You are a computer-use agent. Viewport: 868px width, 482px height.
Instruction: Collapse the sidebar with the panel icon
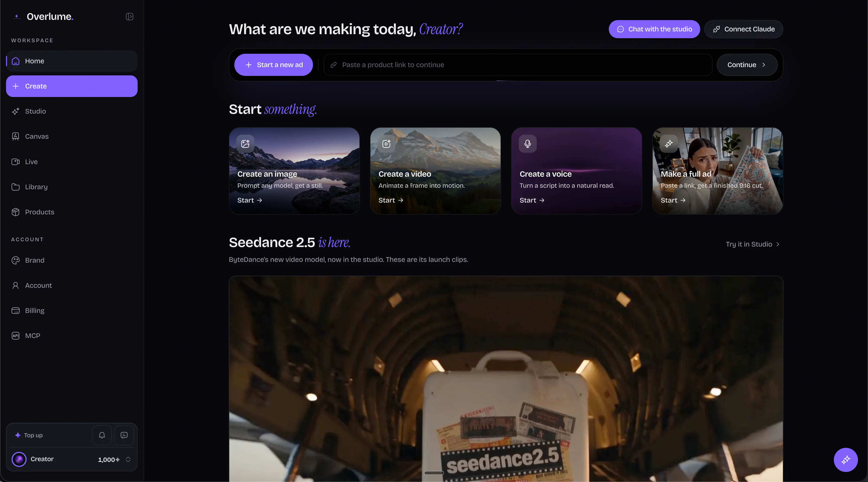[x=129, y=17]
